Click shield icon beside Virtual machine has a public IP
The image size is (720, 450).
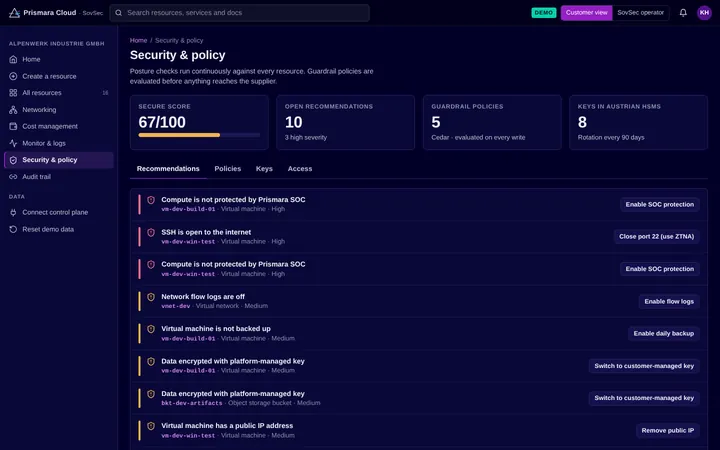coord(151,426)
